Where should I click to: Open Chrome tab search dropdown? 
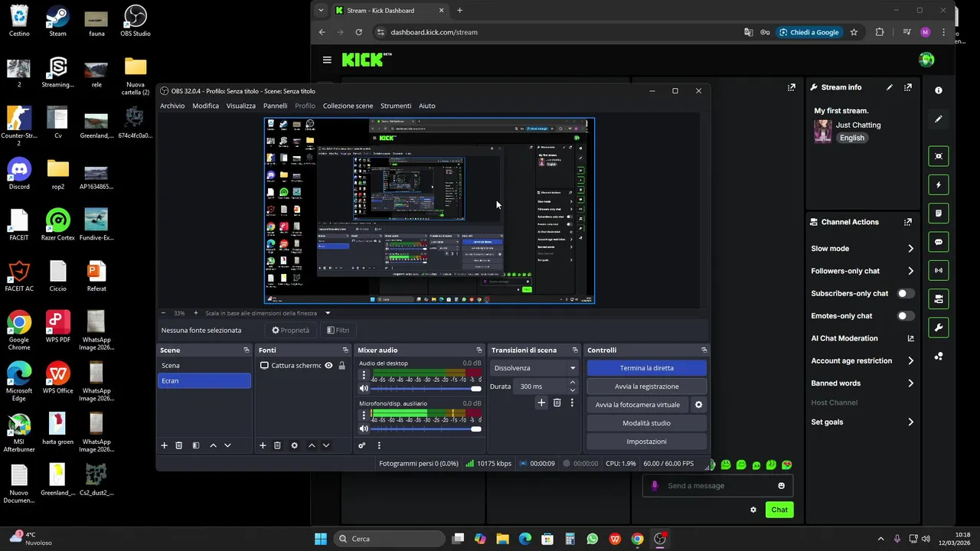tap(321, 11)
